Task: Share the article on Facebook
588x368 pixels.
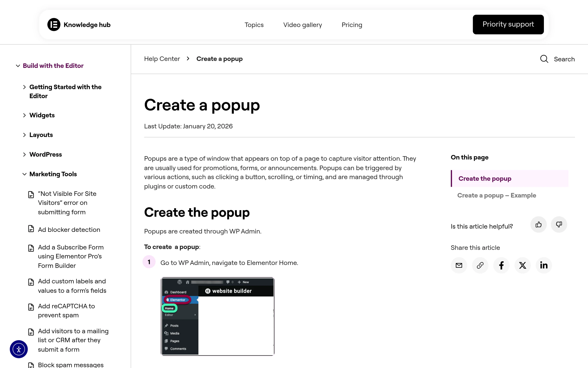Action: (x=501, y=265)
